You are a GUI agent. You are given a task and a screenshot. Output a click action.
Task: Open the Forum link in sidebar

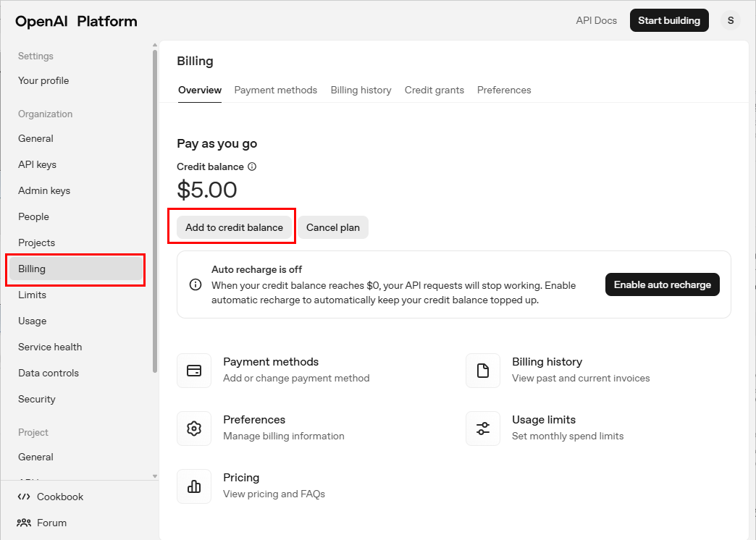click(x=51, y=523)
